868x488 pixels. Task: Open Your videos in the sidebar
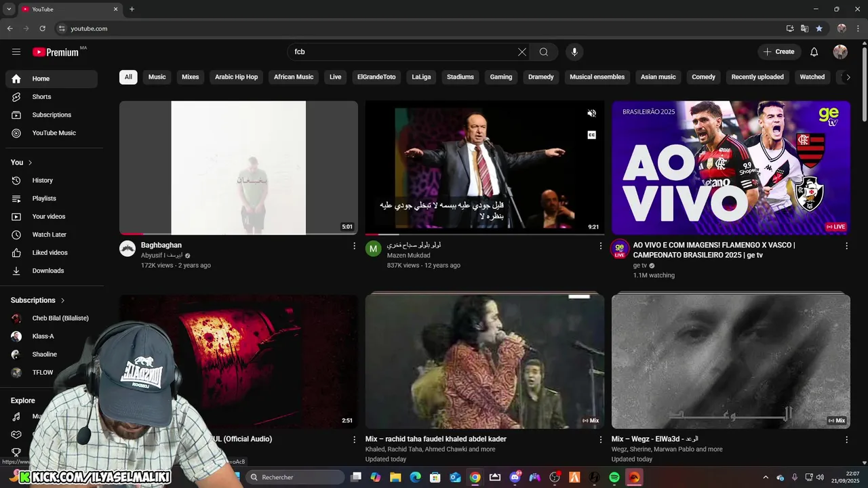[52, 216]
